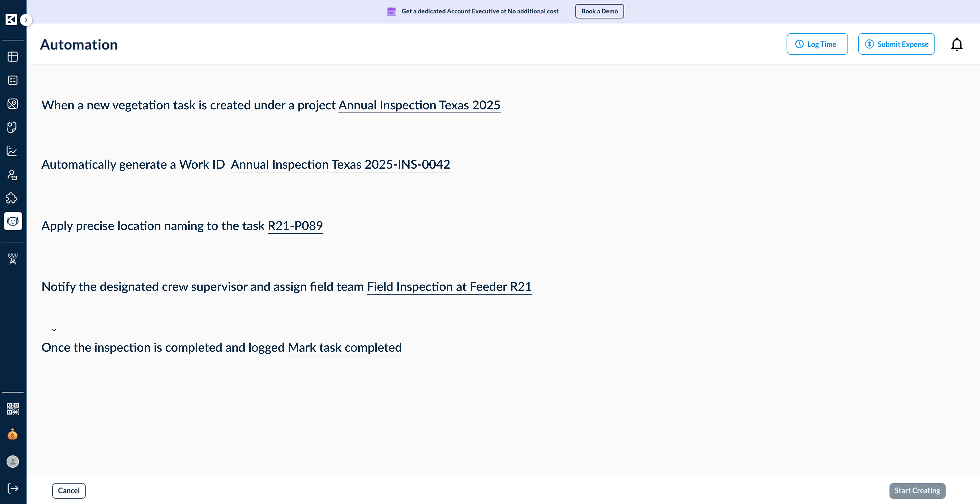The image size is (980, 504).
Task: Click the logout icon at sidebar bottom
Action: pyautogui.click(x=13, y=488)
